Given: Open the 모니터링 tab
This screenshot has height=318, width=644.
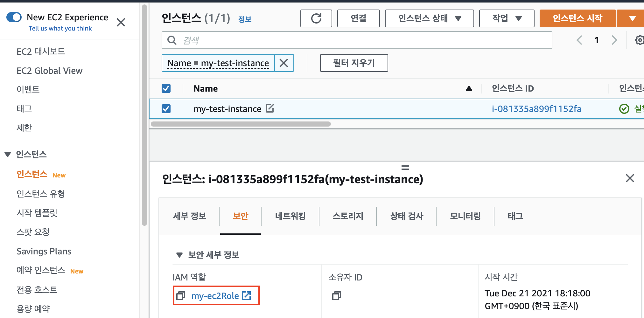Looking at the screenshot, I should coord(465,216).
